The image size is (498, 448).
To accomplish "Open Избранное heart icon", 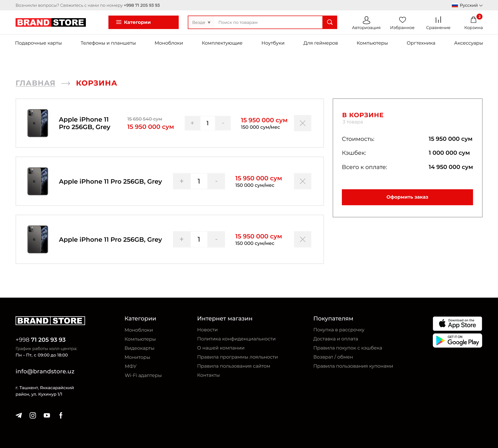I will click(x=402, y=20).
